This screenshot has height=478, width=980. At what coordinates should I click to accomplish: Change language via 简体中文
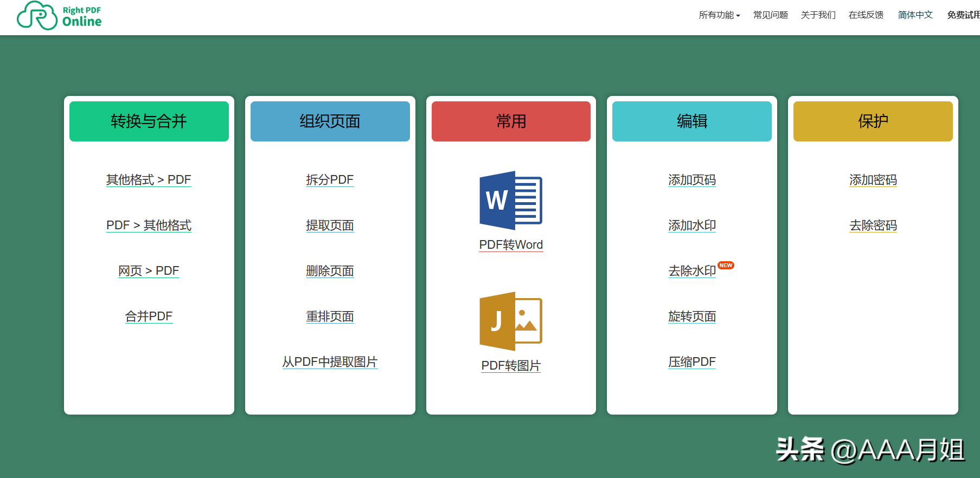(915, 15)
